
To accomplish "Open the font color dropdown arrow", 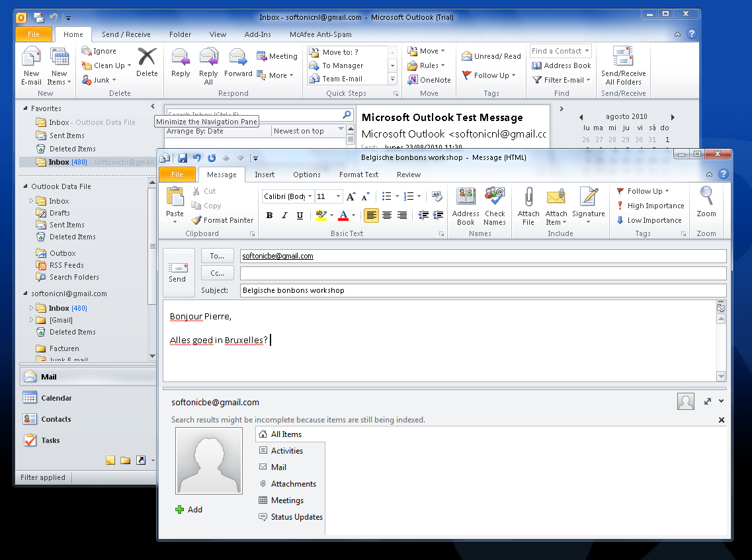I will pyautogui.click(x=354, y=216).
